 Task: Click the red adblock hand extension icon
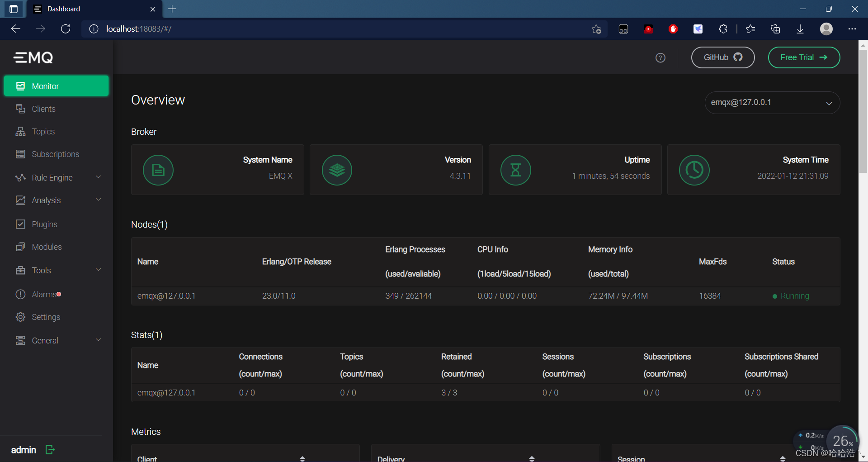tap(673, 29)
